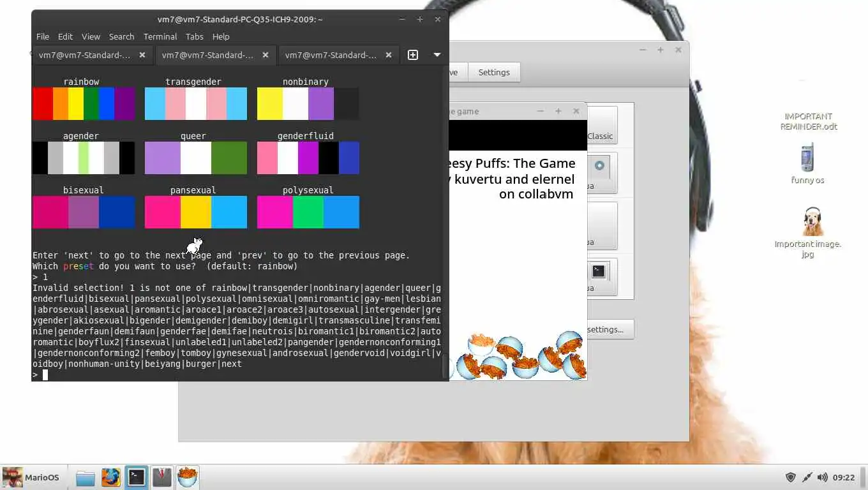Click the 'genderfluid' label text
The height and width of the screenshot is (490, 868).
[x=306, y=136]
